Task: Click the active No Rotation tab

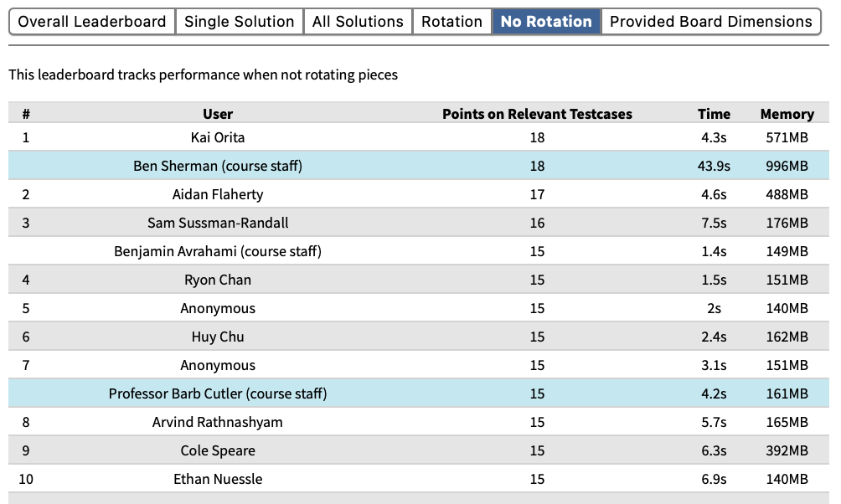Action: coord(546,22)
